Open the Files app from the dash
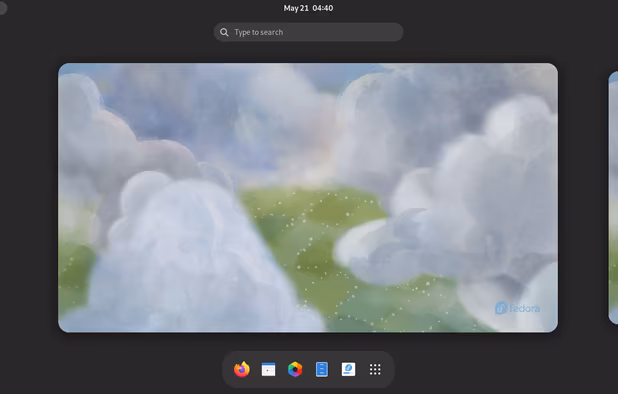The height and width of the screenshot is (394, 618). [322, 370]
